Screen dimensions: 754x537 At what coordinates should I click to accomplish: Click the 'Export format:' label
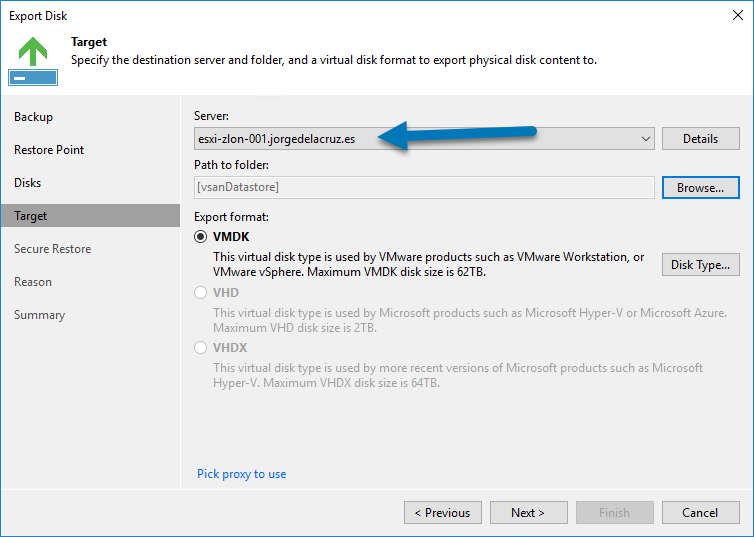click(x=231, y=217)
